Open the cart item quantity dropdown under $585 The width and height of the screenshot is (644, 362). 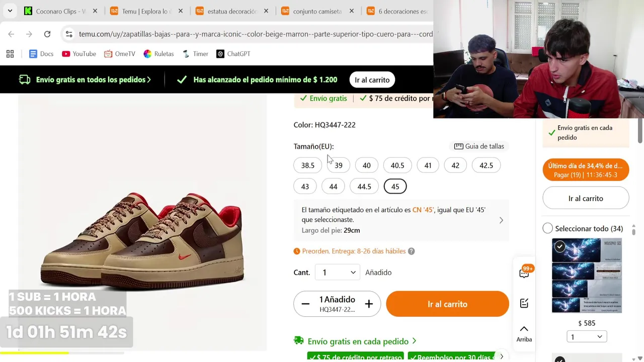point(587,337)
